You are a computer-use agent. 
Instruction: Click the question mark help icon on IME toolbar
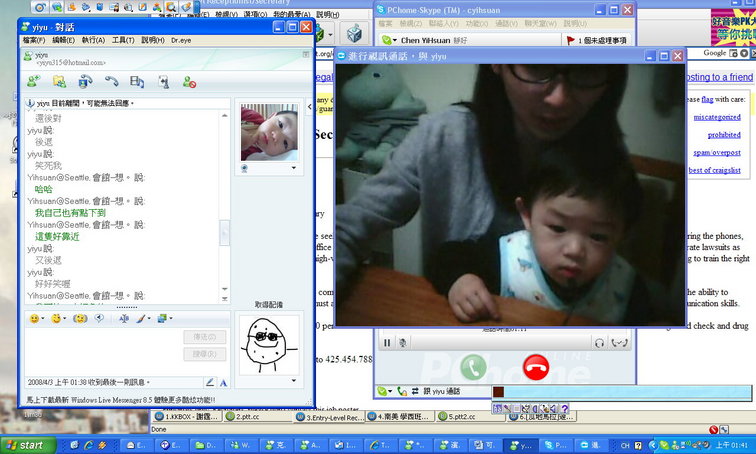pos(564,409)
